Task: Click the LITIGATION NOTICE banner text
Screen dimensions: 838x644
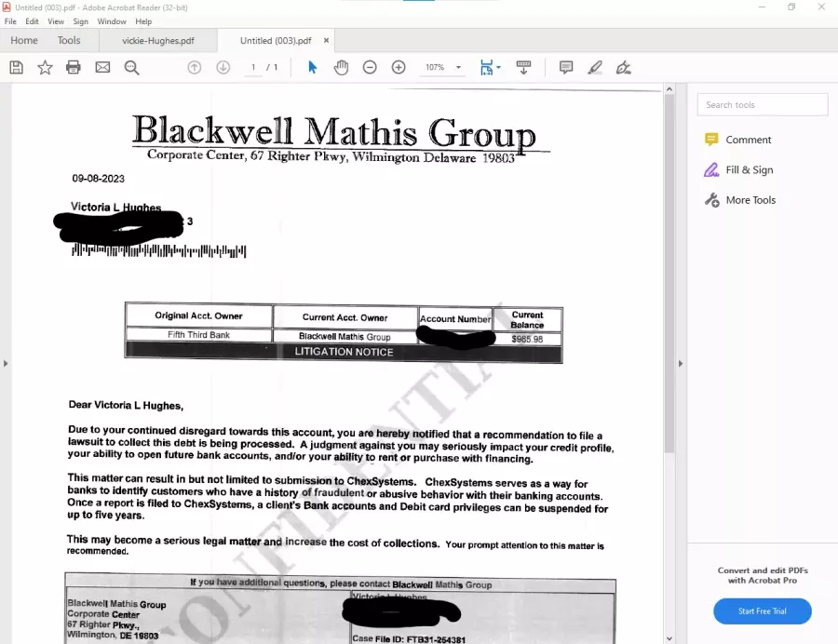Action: pyautogui.click(x=344, y=352)
